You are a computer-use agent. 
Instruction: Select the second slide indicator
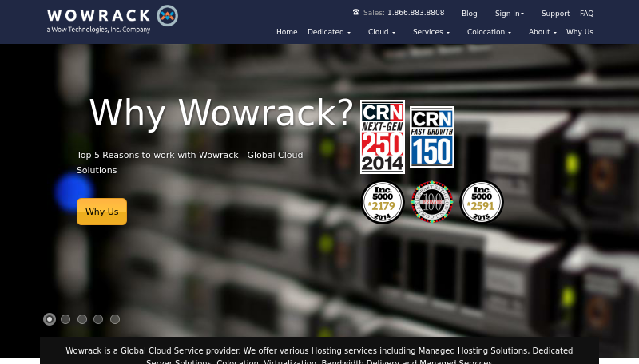pyautogui.click(x=65, y=319)
